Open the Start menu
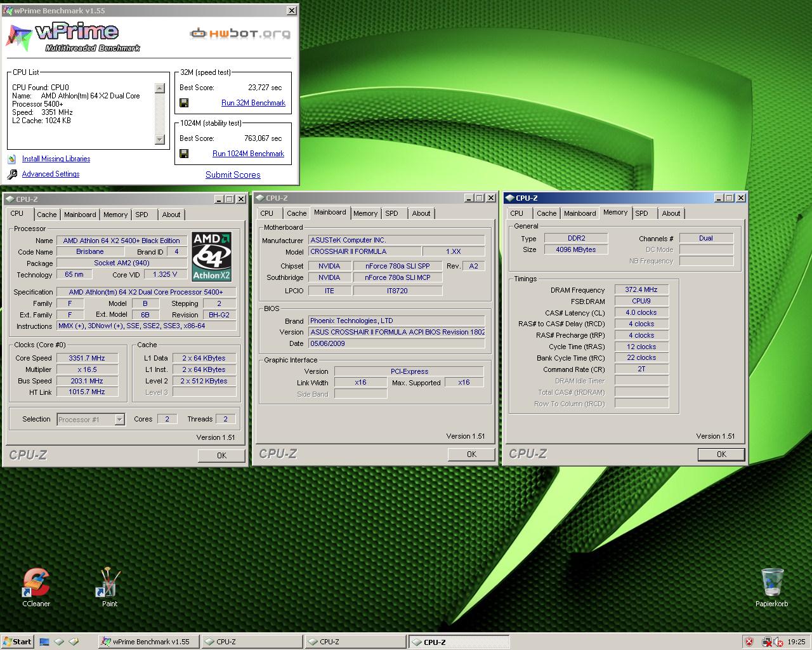Screen dimensions: 812x650 [17, 642]
